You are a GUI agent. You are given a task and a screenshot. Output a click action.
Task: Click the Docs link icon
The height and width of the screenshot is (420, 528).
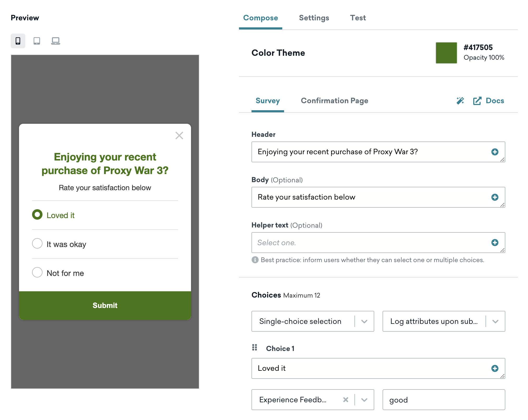click(x=477, y=101)
